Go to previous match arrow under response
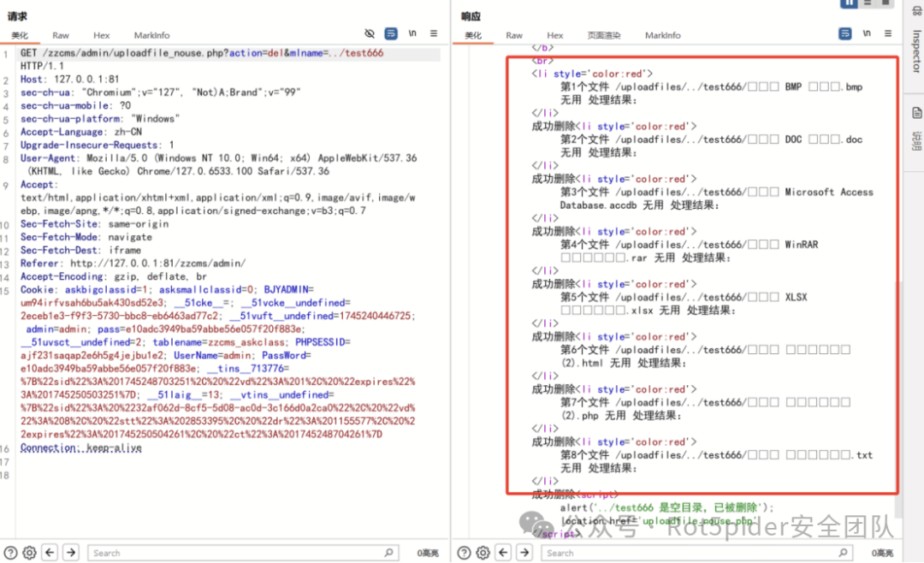924x563 pixels. point(503,553)
